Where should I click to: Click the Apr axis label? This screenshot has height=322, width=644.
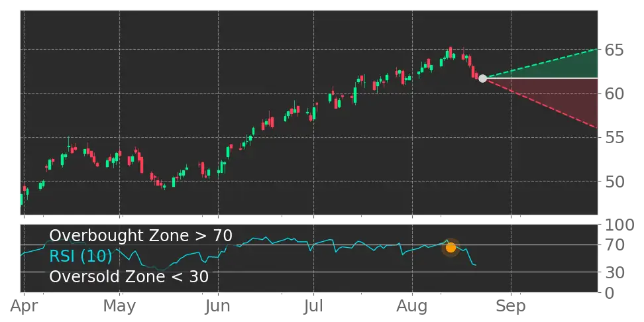(x=25, y=307)
